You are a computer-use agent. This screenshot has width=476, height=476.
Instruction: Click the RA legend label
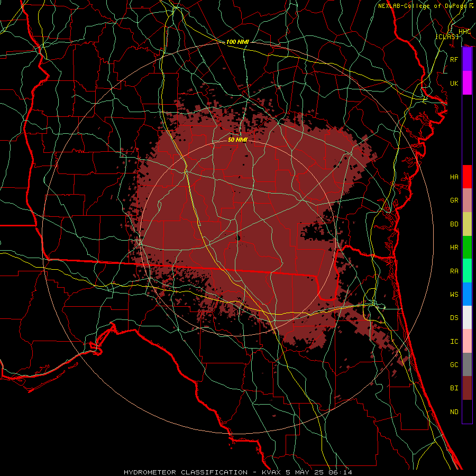(x=454, y=271)
